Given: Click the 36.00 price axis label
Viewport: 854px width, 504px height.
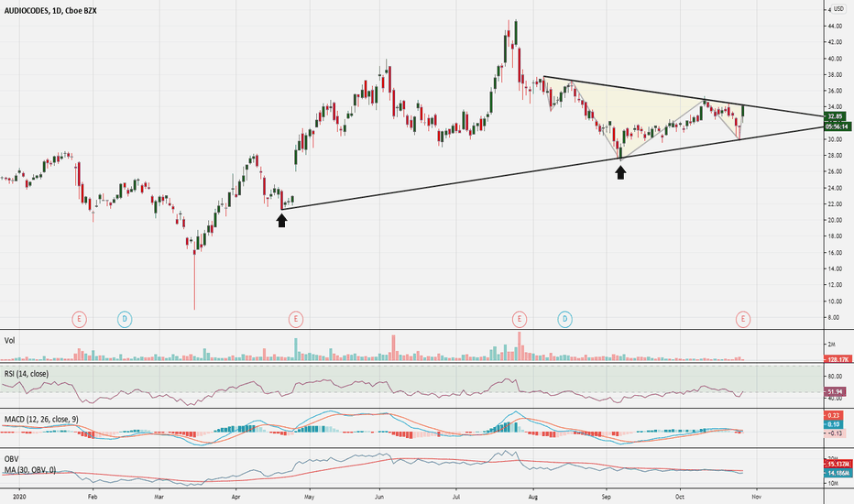Looking at the screenshot, I should 836,91.
